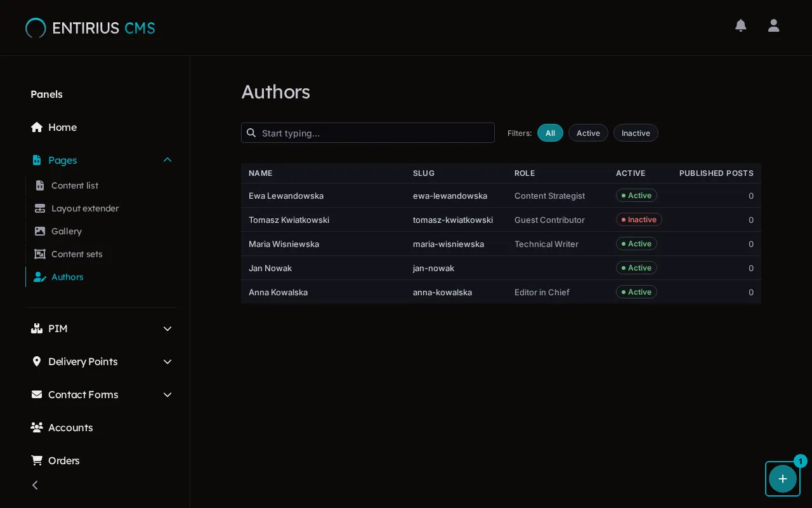Screen dimensions: 812x508
Task: Click slug ewa-lewandowska
Action: 450,196
